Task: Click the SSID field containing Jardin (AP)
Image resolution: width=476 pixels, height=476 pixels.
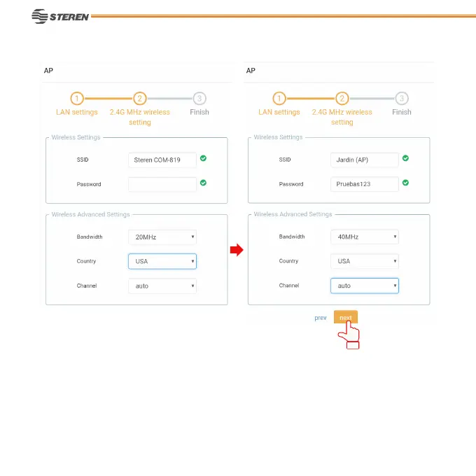Action: [365, 160]
